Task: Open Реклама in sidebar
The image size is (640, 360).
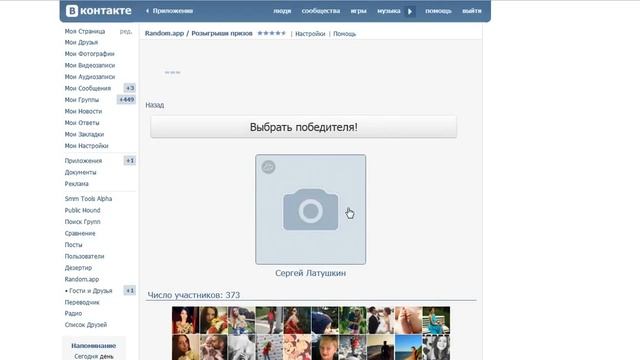Action: [77, 184]
